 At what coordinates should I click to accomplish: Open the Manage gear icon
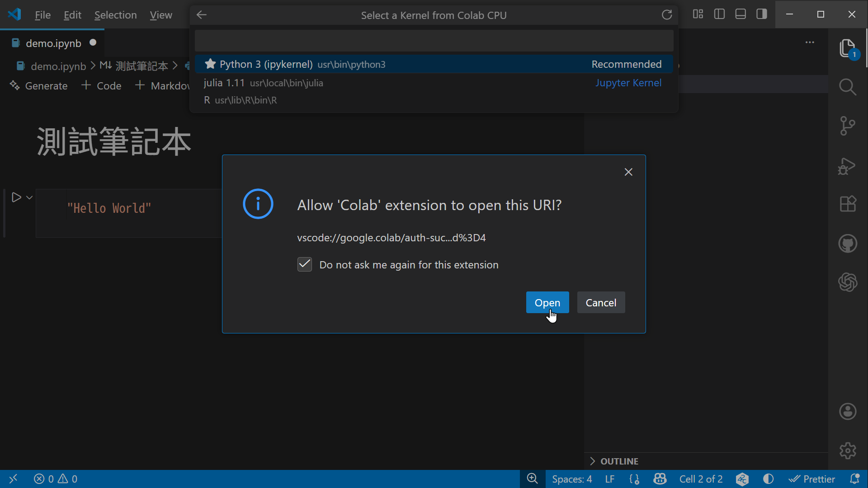(x=848, y=450)
